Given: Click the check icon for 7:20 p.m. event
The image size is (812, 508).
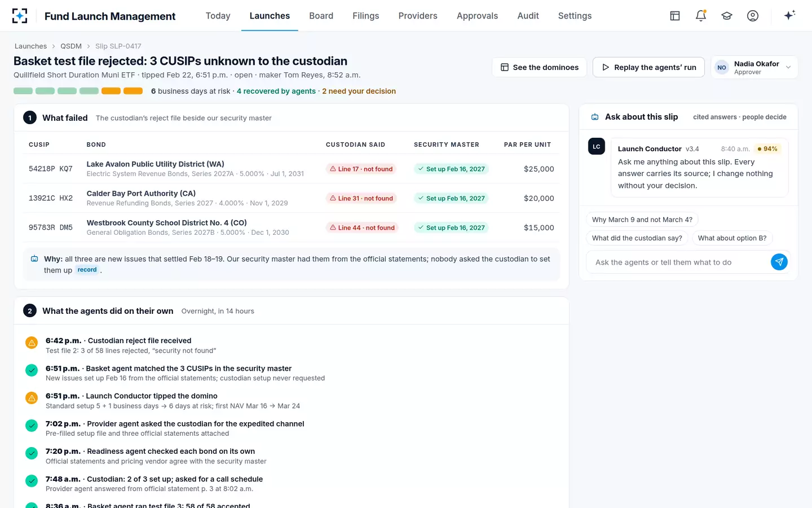Looking at the screenshot, I should [32, 453].
